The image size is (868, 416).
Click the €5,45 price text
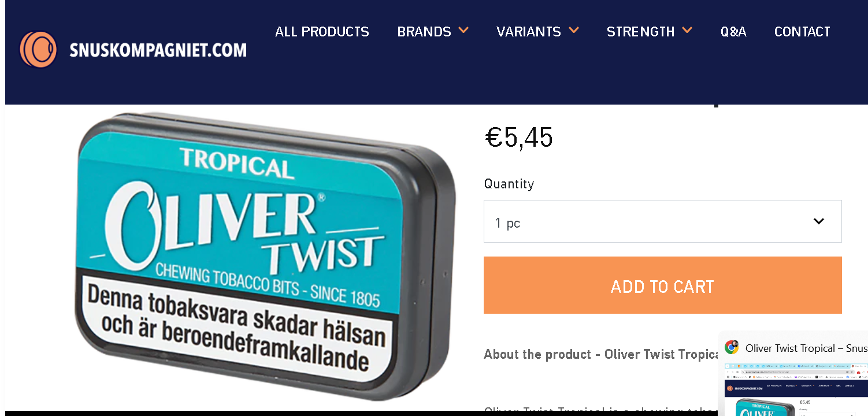point(518,138)
